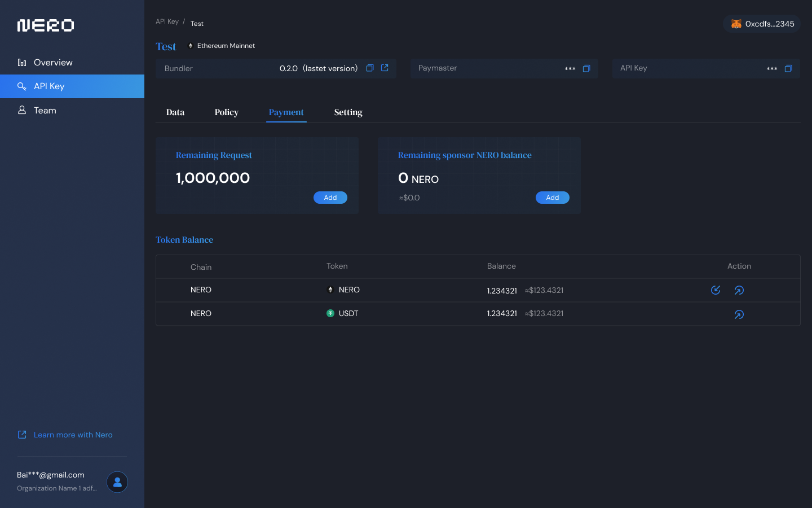Open Learn more with Nero link
The image size is (812, 508).
click(73, 435)
